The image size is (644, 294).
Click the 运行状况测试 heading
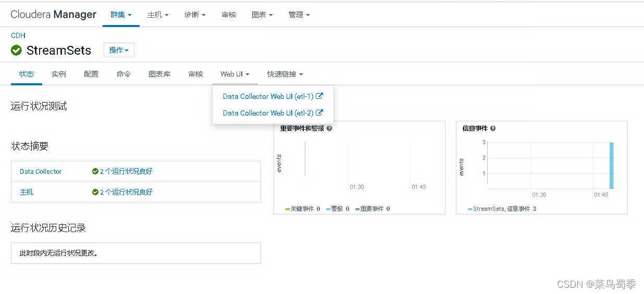point(39,106)
